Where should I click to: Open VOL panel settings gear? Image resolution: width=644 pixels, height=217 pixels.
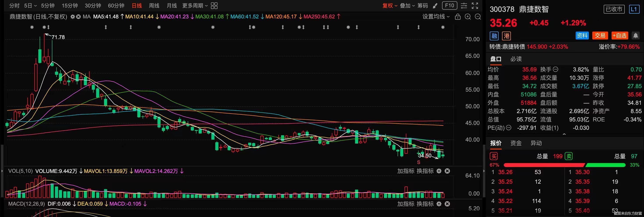(x=439, y=171)
